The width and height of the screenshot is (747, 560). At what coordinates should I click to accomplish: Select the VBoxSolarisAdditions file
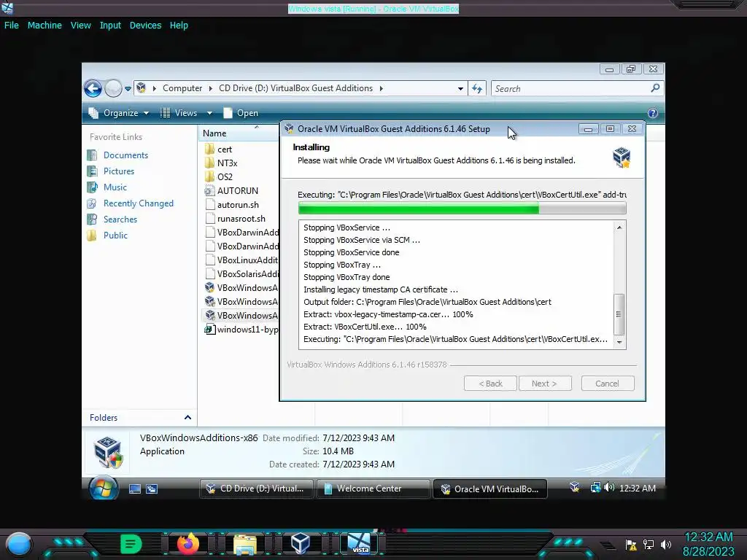click(242, 274)
